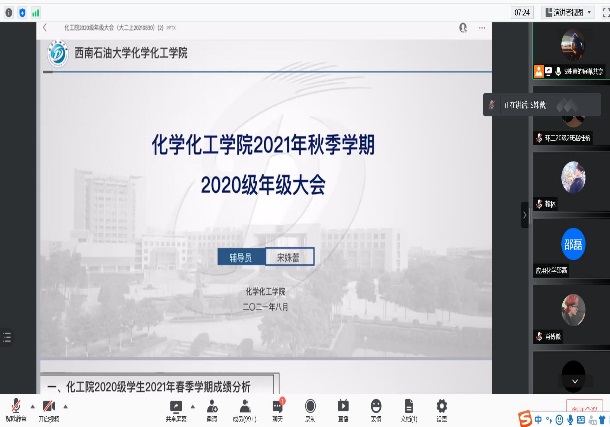This screenshot has height=427, width=610.
Task: Click the Share Screen icon
Action: (x=177, y=405)
